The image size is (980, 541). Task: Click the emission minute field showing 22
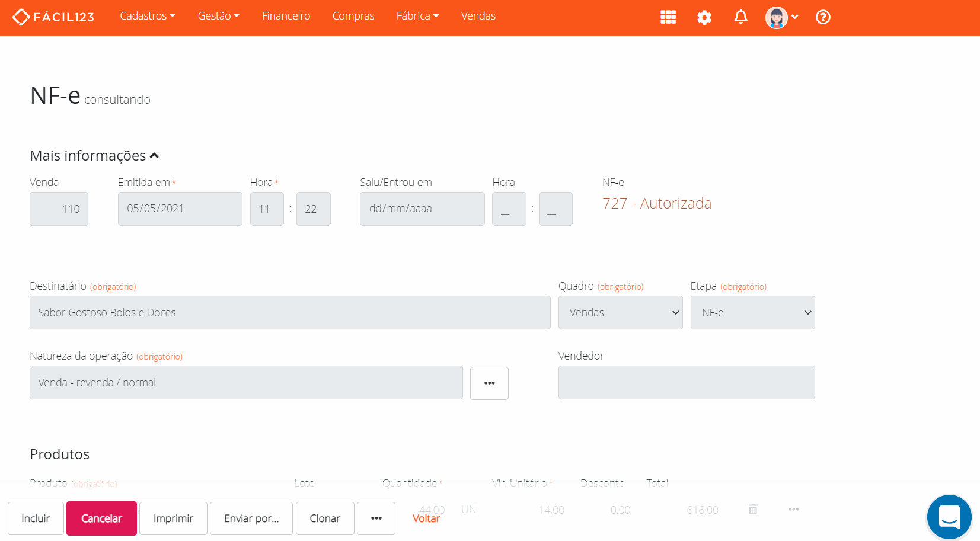click(x=313, y=209)
